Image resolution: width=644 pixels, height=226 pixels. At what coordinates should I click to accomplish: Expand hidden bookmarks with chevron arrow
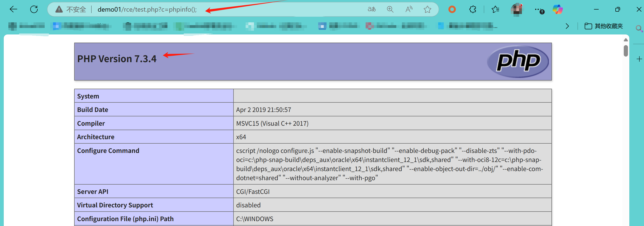point(567,26)
